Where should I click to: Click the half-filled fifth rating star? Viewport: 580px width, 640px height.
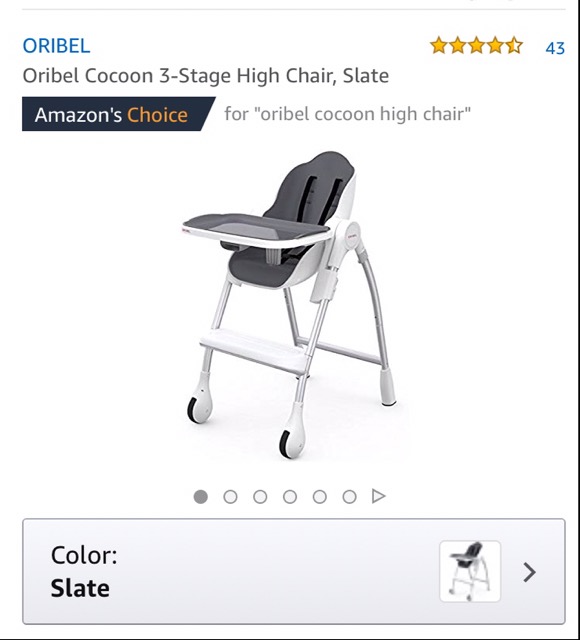click(514, 45)
